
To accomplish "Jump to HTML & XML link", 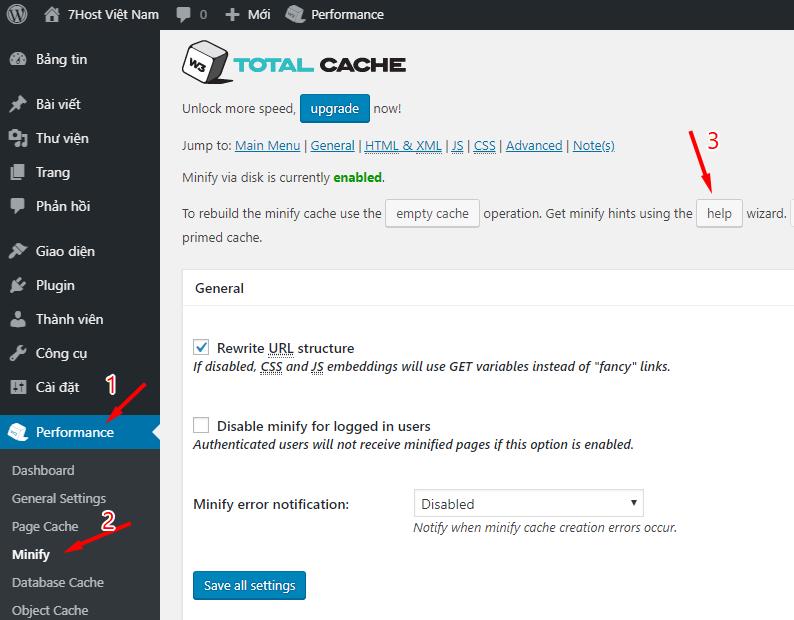I will tap(403, 146).
